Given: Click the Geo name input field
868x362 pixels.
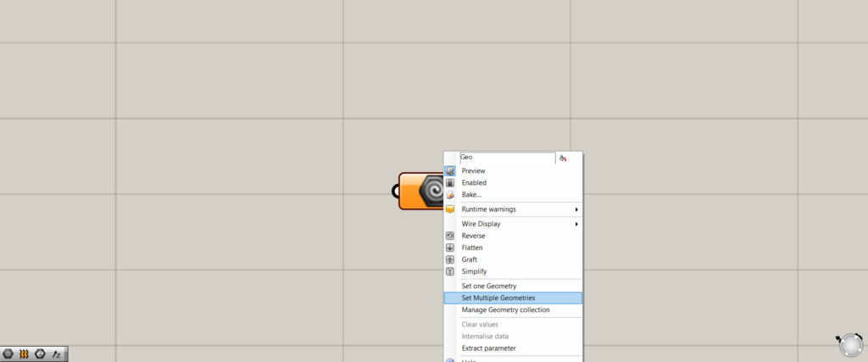Looking at the screenshot, I should [506, 158].
